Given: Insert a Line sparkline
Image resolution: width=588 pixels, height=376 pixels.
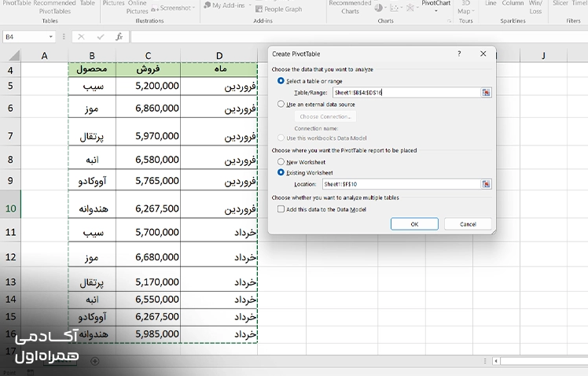Looking at the screenshot, I should (491, 3).
